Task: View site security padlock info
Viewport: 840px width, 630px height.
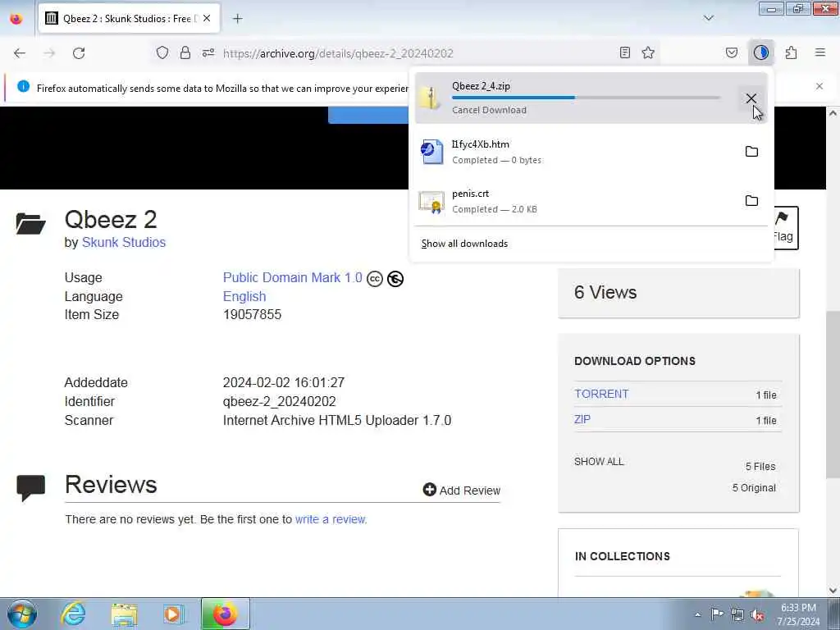Action: [185, 52]
